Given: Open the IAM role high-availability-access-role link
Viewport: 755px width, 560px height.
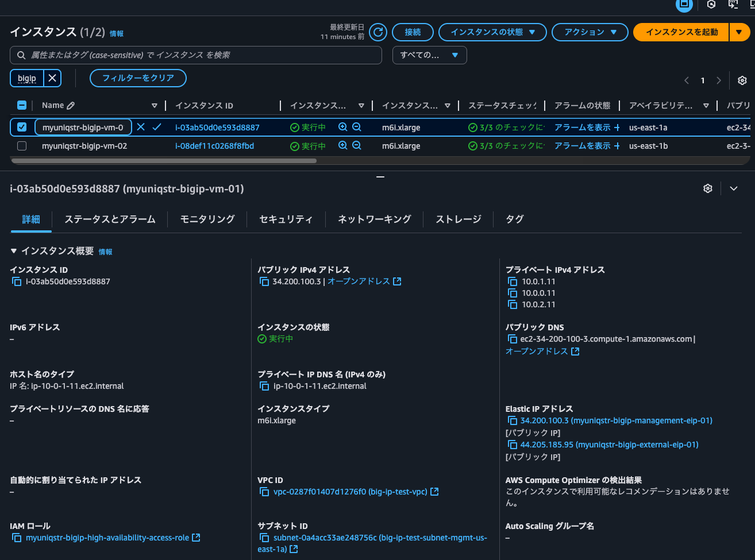Looking at the screenshot, I should click(113, 538).
